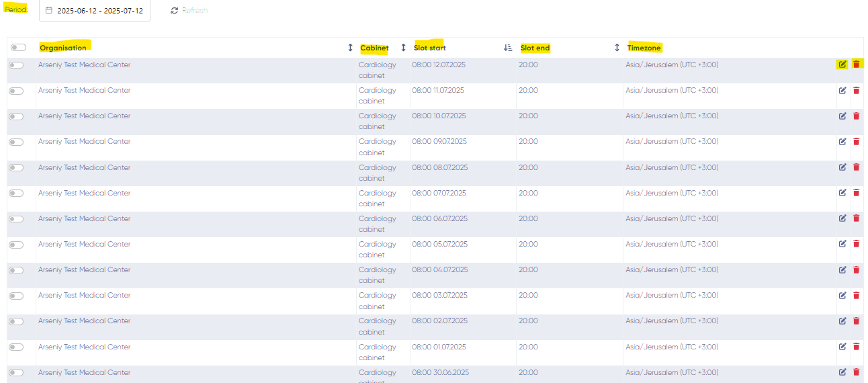Delete the 09.07.2025 slot entry
Viewport: 868px width, 383px height.
click(x=857, y=142)
